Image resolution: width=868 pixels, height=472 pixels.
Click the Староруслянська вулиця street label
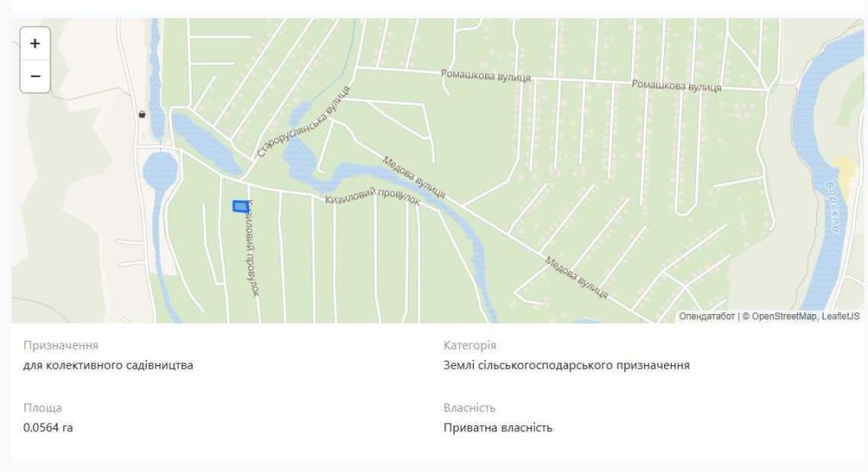[x=304, y=121]
